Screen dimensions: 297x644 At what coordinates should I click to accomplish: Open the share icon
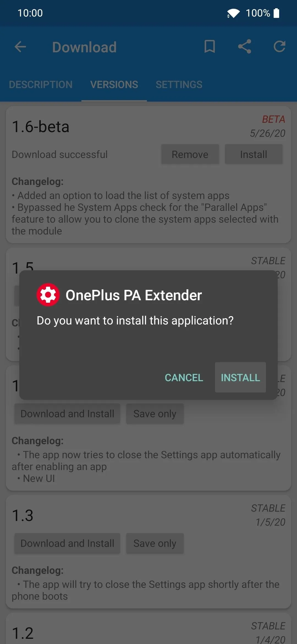[x=244, y=46]
